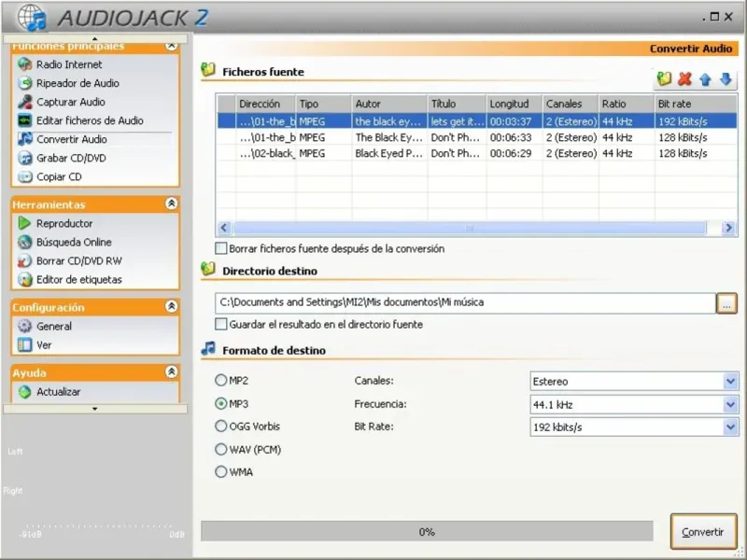Check Guardar el resultado en directorio fuente
The height and width of the screenshot is (560, 747).
221,324
